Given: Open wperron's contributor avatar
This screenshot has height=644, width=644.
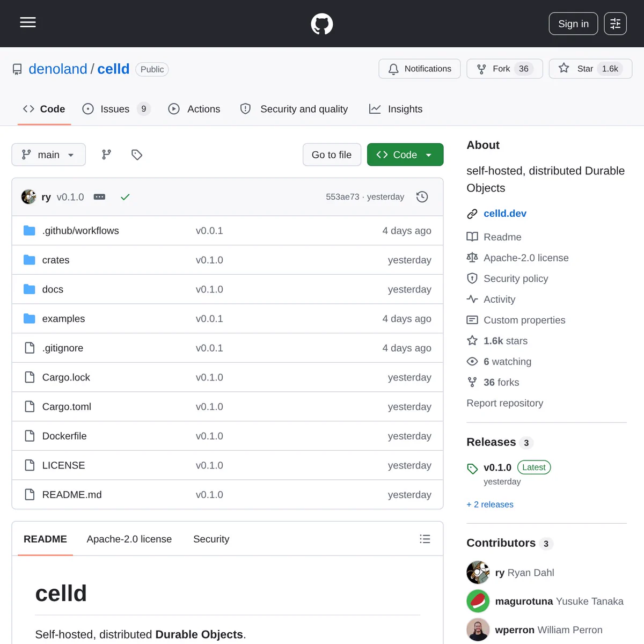Looking at the screenshot, I should click(x=478, y=630).
